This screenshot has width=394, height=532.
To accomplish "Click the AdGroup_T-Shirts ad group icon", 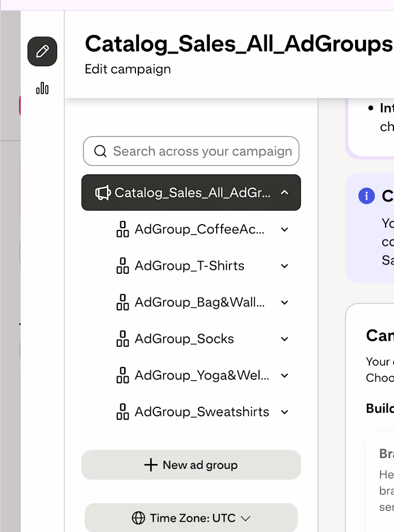I will (x=123, y=266).
